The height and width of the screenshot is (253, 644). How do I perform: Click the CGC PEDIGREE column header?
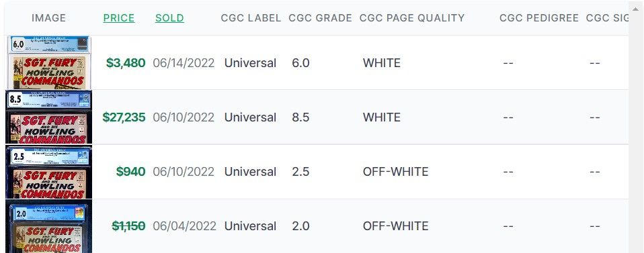[539, 18]
